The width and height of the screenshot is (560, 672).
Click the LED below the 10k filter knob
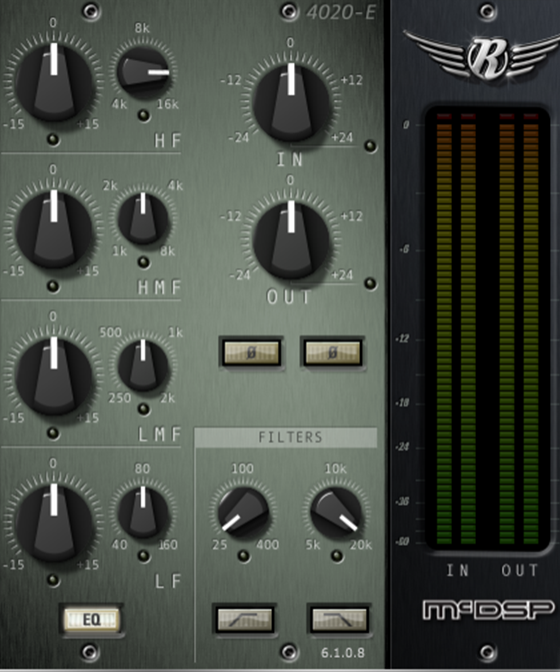click(337, 556)
